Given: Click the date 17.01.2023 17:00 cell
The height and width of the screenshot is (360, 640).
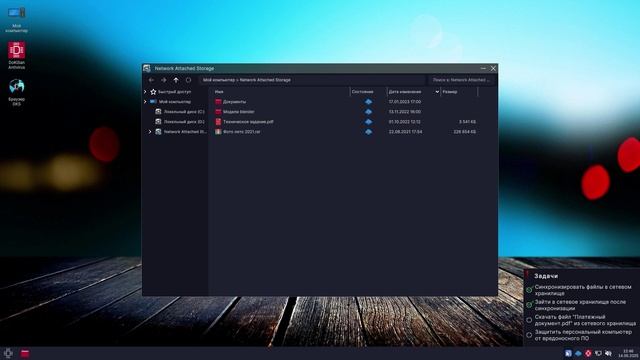Looking at the screenshot, I should (404, 102).
